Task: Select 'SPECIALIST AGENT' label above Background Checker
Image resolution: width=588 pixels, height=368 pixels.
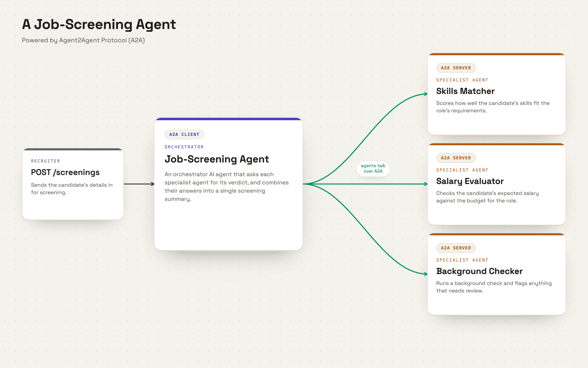Action: [462, 260]
